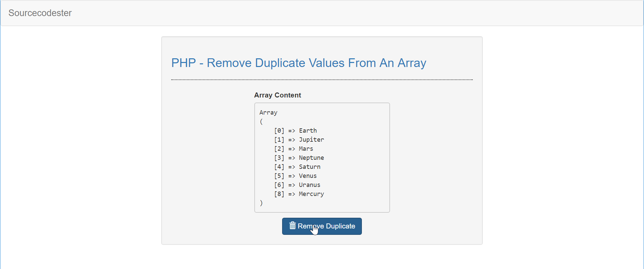Image resolution: width=644 pixels, height=269 pixels.
Task: Click the Mars line in the array
Action: coord(294,149)
